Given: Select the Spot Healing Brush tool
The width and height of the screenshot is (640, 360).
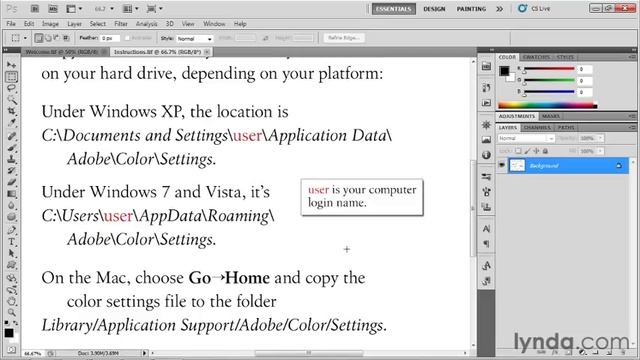Looking at the screenshot, I should [11, 136].
